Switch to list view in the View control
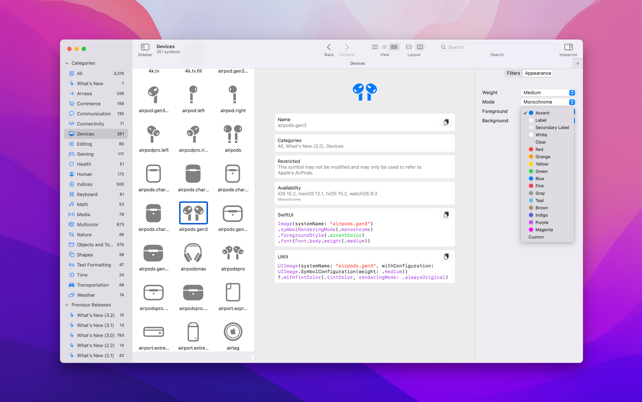The width and height of the screenshot is (643, 402). (384, 47)
